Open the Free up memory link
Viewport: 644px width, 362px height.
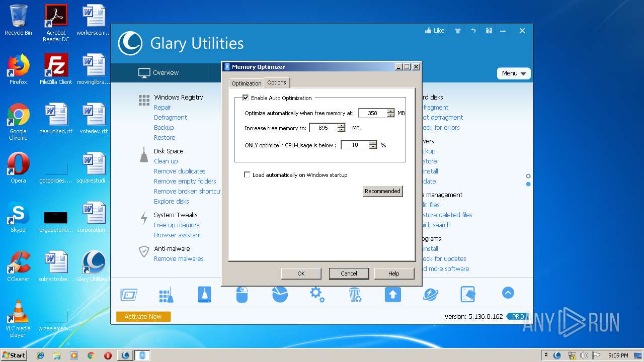[x=177, y=225]
